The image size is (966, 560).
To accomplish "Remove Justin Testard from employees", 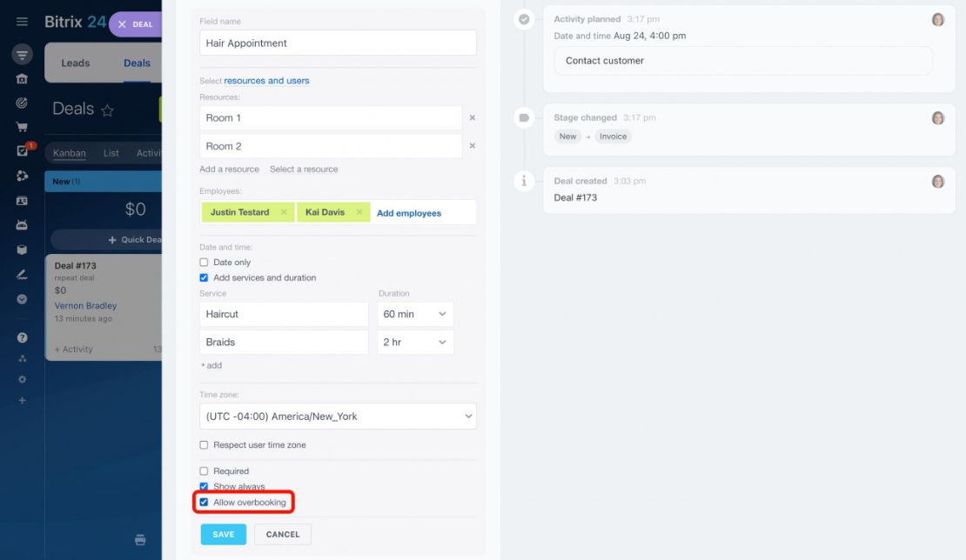I will tap(284, 211).
